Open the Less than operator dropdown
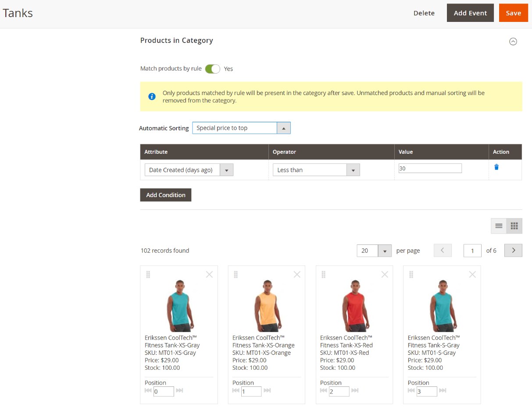532x407 pixels. pos(316,170)
